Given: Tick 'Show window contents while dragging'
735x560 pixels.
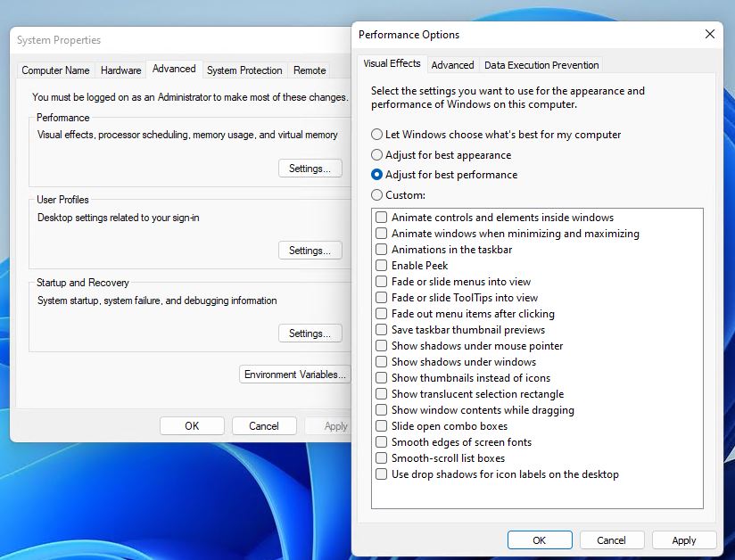Looking at the screenshot, I should 382,410.
